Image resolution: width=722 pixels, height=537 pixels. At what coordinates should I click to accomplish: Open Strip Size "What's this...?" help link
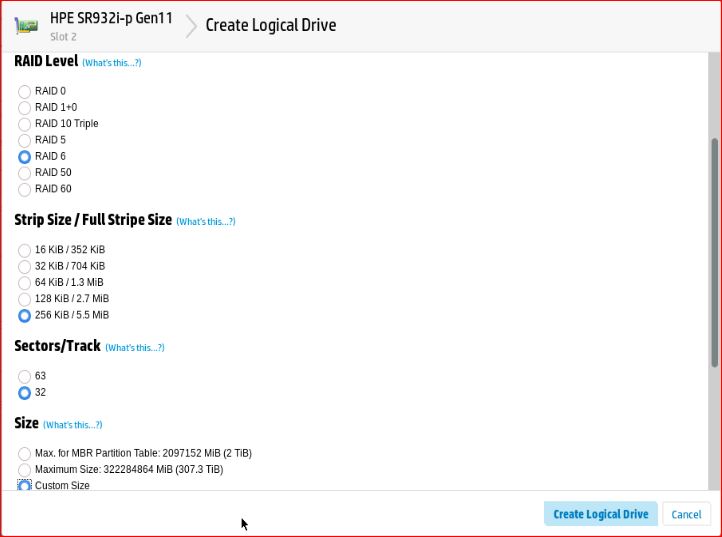click(205, 222)
